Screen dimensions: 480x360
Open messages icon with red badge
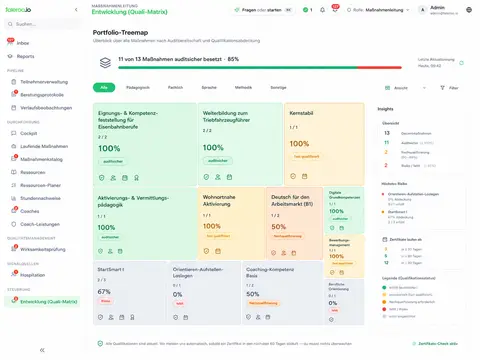point(335,9)
